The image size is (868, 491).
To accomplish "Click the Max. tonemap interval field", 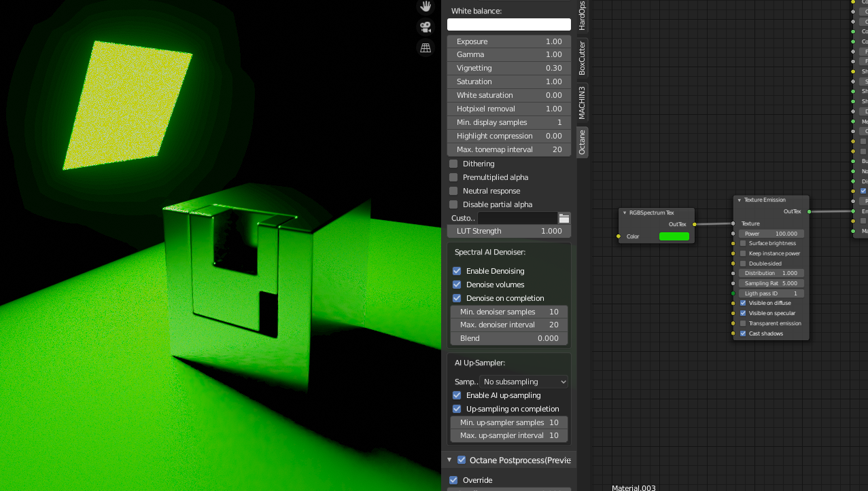I will pos(509,149).
